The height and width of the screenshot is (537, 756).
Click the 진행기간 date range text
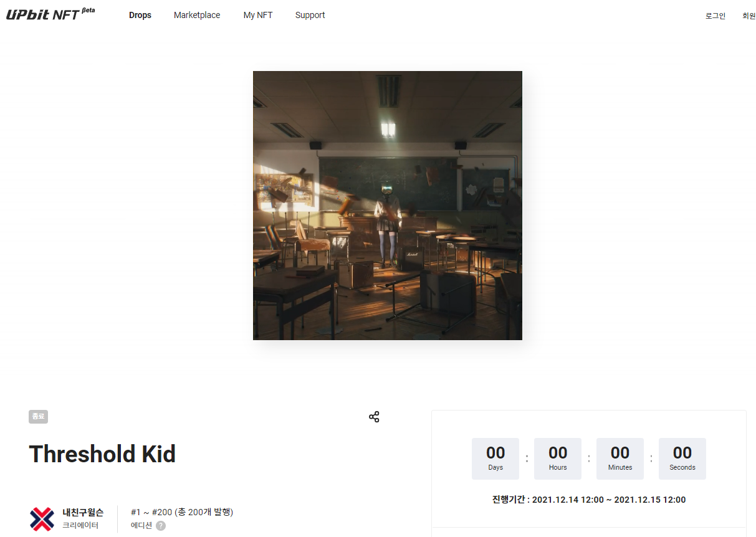589,500
